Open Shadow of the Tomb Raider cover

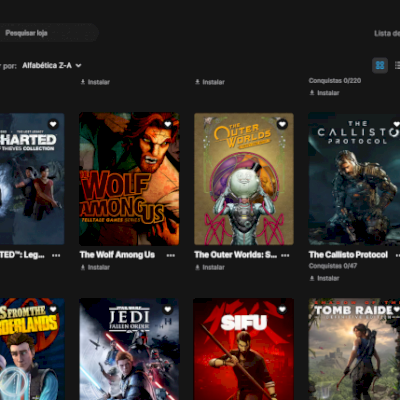354,349
